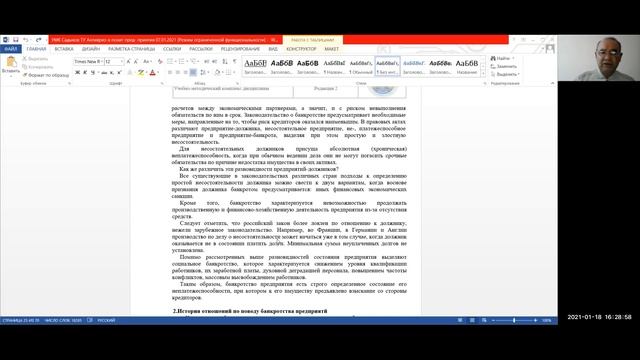Click the word count in status bar
This screenshot has width=640, height=360.
[x=63, y=321]
